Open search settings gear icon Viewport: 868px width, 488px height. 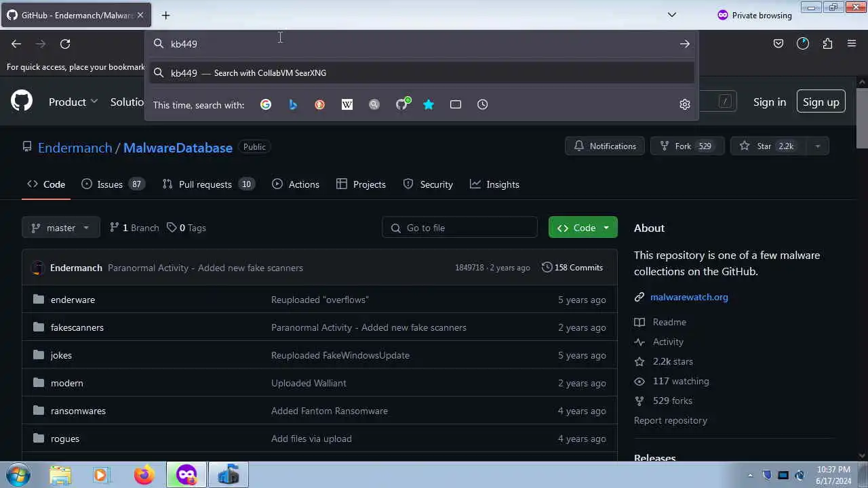(685, 104)
